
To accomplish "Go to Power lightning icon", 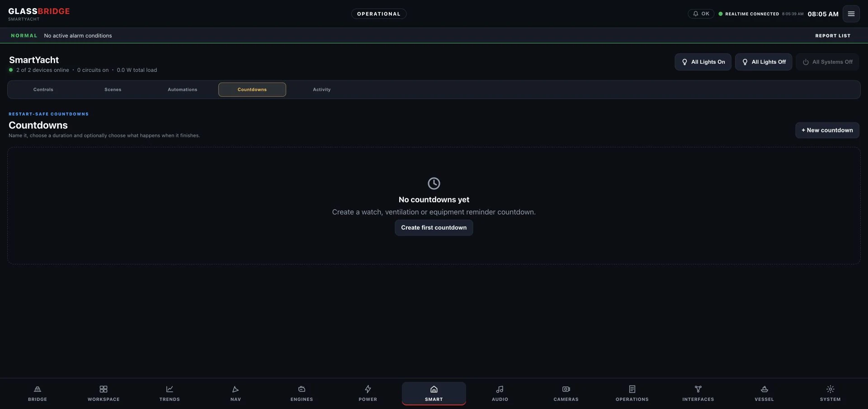I will [x=368, y=389].
